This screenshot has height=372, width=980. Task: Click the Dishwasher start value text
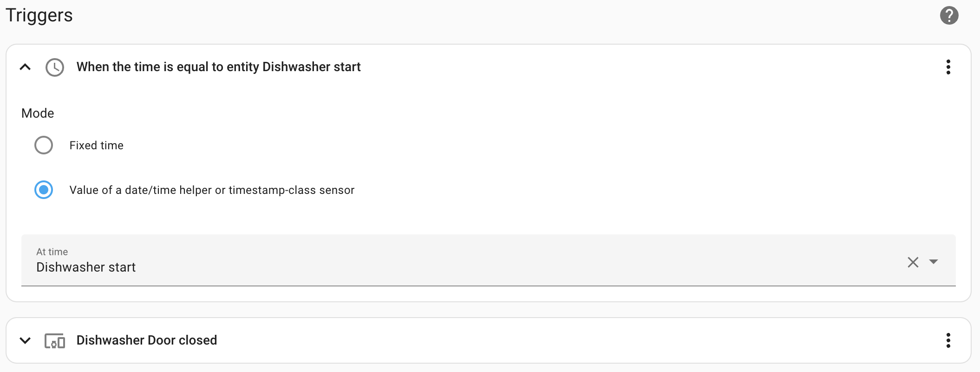pos(86,267)
